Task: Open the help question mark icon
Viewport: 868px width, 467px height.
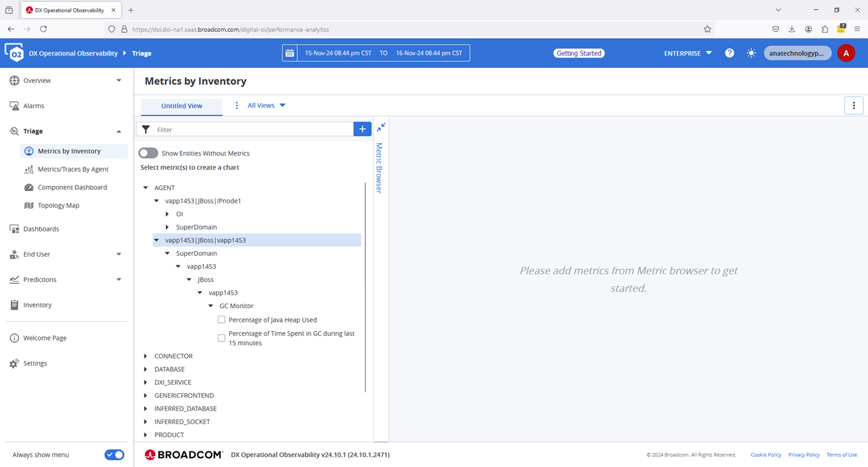Action: click(x=730, y=53)
